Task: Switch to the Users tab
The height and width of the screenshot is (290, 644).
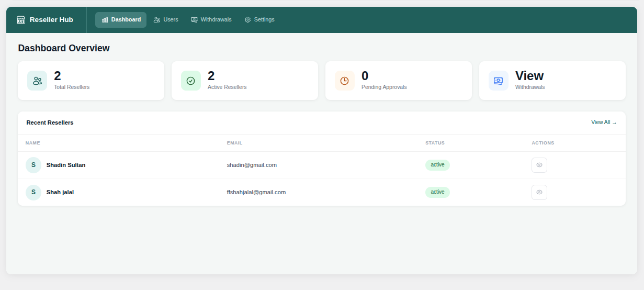Action: (x=166, y=20)
